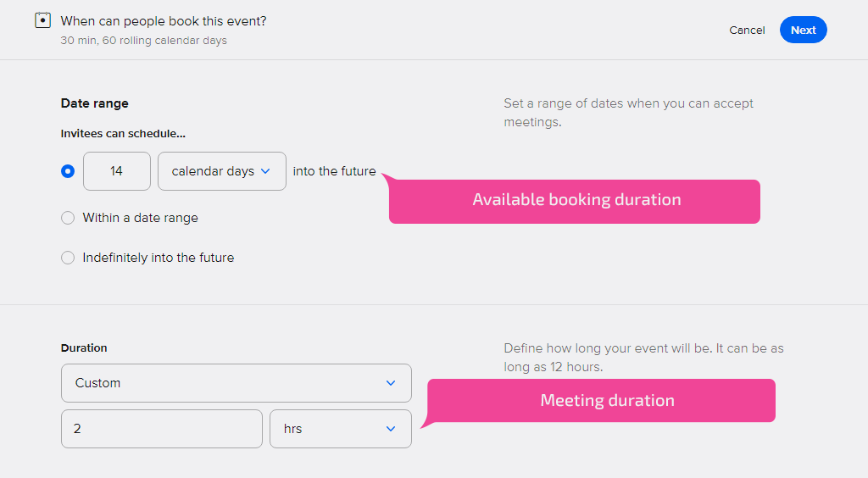The width and height of the screenshot is (868, 478).
Task: Click the 30 min, 60 rolling calendar days summary
Action: 144,41
